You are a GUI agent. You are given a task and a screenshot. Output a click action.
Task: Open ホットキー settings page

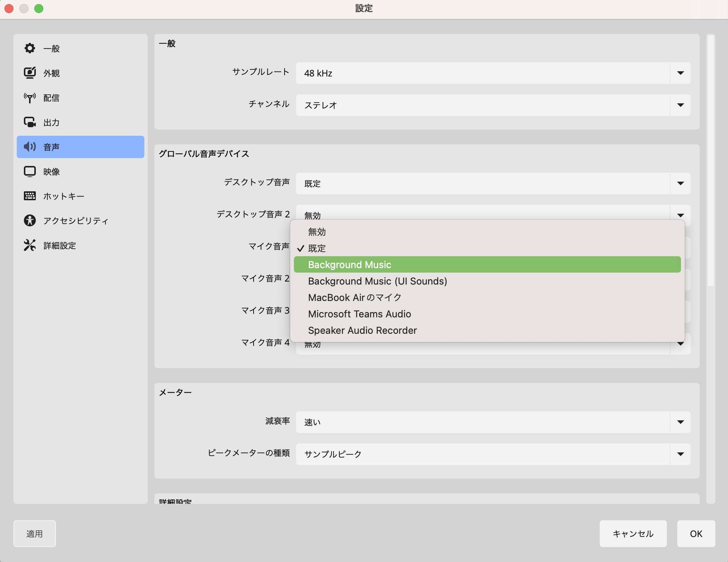[81, 196]
